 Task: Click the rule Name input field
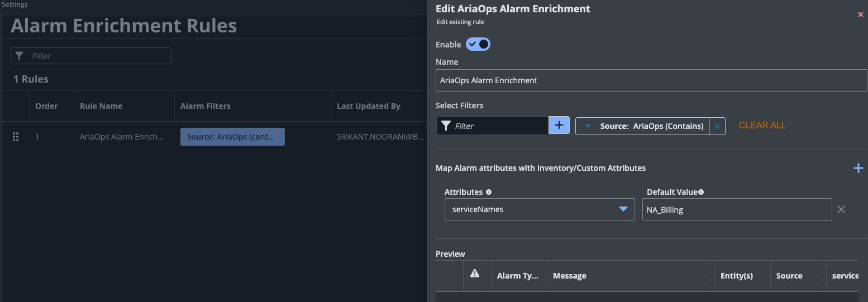tap(651, 80)
